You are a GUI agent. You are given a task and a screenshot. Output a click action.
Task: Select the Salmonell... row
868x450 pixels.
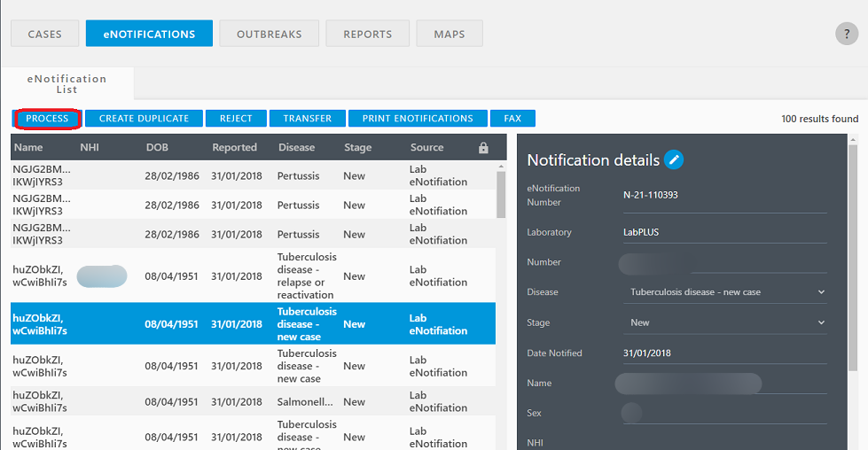[x=253, y=401]
